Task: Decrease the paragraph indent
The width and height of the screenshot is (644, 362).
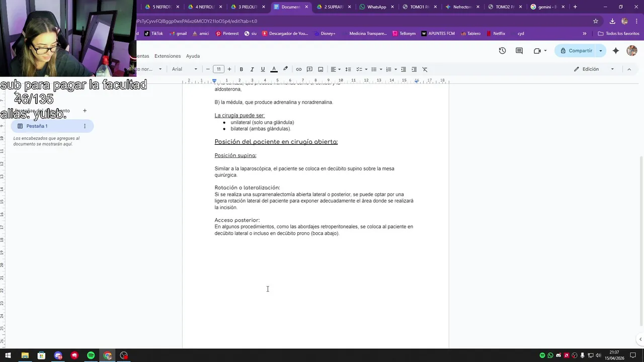Action: click(x=404, y=69)
